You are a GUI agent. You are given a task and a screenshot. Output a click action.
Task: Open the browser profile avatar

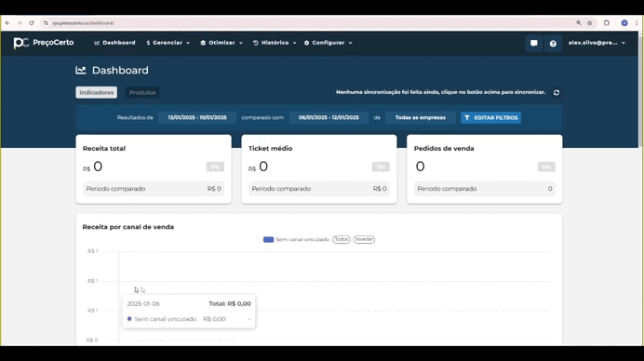pos(624,23)
